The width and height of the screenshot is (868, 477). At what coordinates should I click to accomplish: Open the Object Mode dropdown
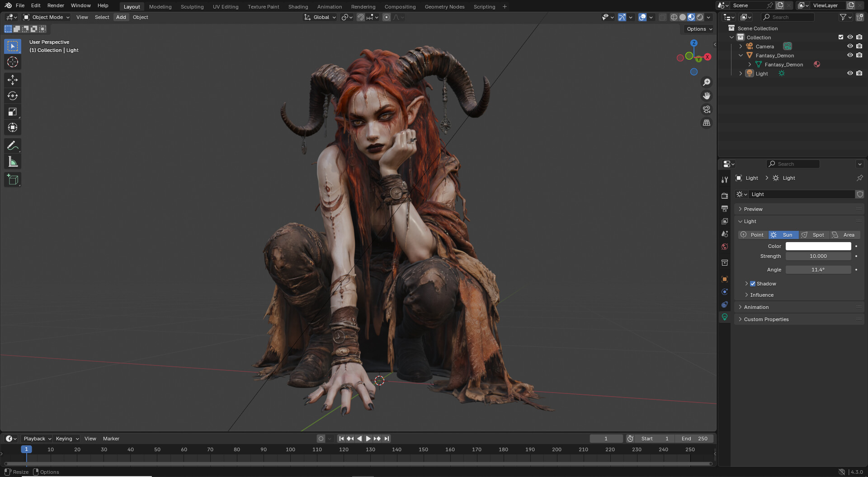pos(47,17)
